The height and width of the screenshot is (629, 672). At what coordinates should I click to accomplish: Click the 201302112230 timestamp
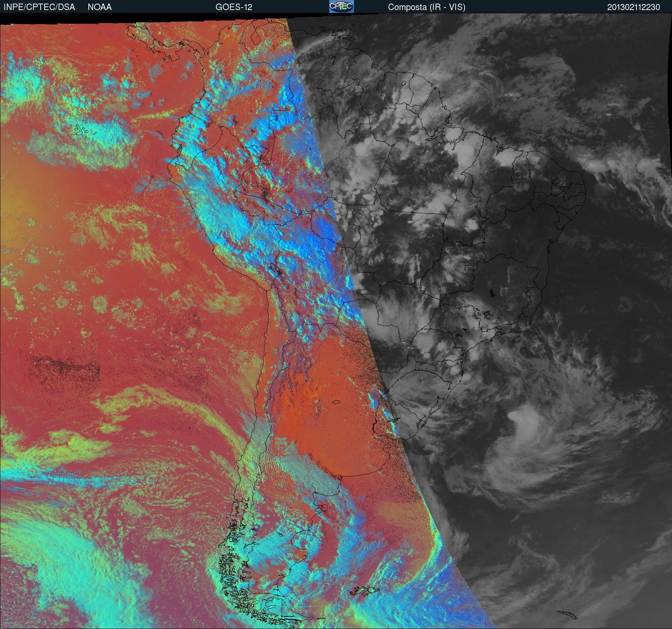(634, 7)
